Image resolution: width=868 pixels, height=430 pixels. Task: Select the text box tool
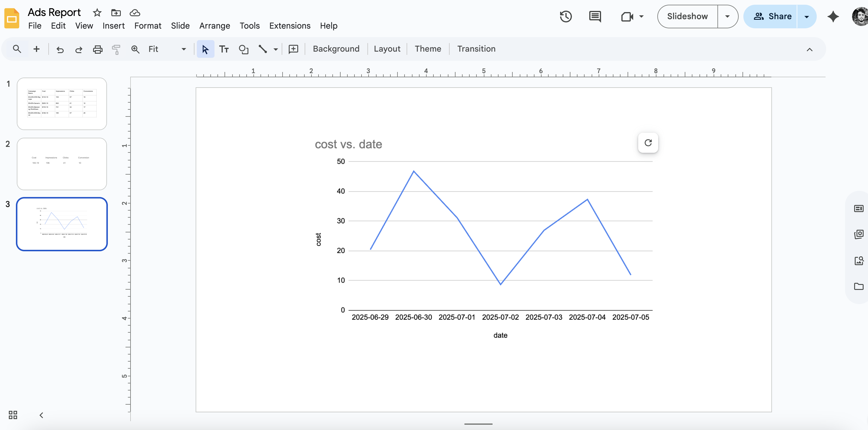click(224, 49)
